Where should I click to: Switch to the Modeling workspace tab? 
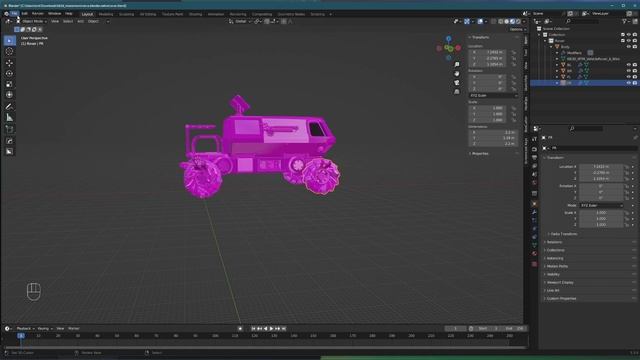click(x=106, y=14)
